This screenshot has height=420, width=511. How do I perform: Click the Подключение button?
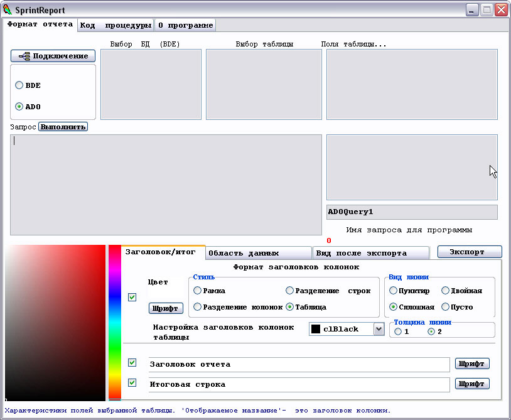tap(53, 56)
